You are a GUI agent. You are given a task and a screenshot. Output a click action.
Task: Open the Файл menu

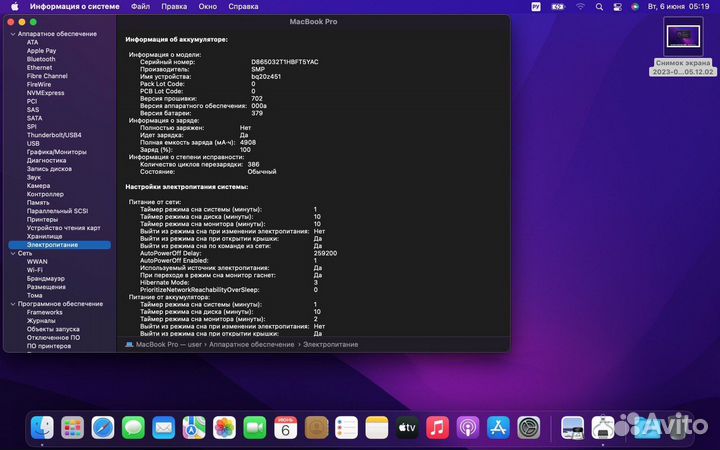click(140, 6)
